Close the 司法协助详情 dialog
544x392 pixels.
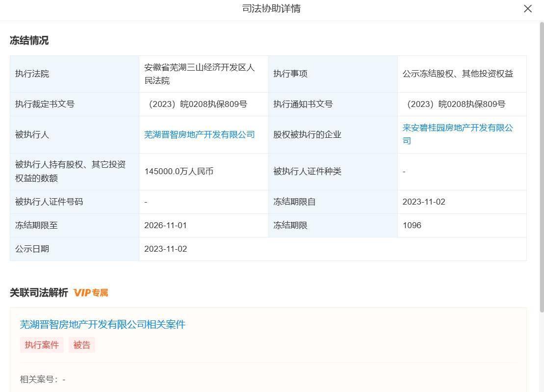coord(528,9)
